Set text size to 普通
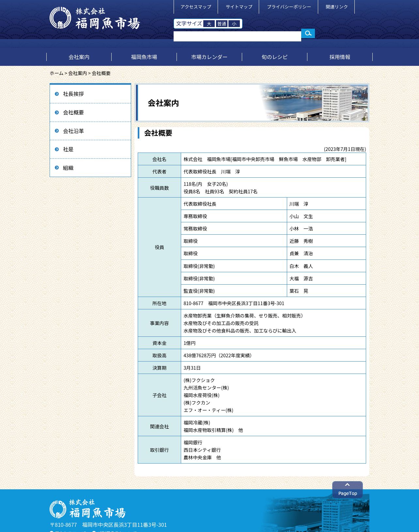This screenshot has width=419, height=532. 222,24
